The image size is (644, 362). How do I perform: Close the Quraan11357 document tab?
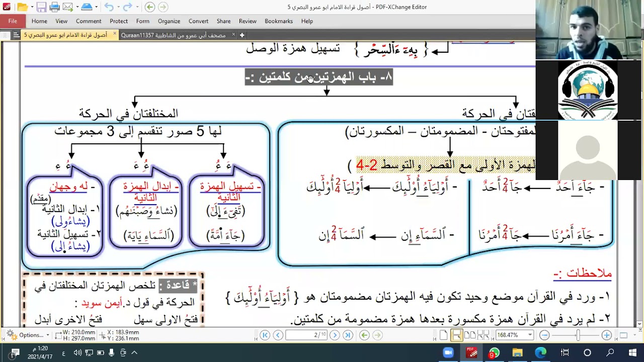coord(232,35)
